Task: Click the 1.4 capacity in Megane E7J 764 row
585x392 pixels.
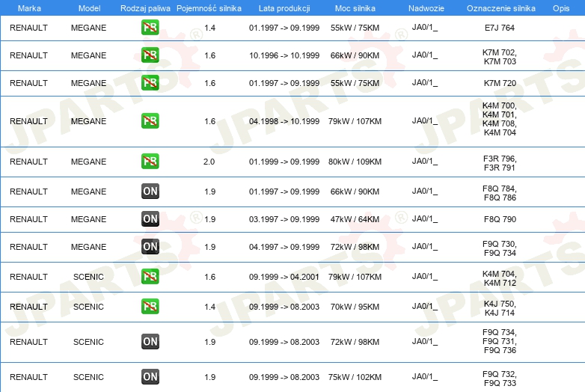Action: pyautogui.click(x=209, y=28)
